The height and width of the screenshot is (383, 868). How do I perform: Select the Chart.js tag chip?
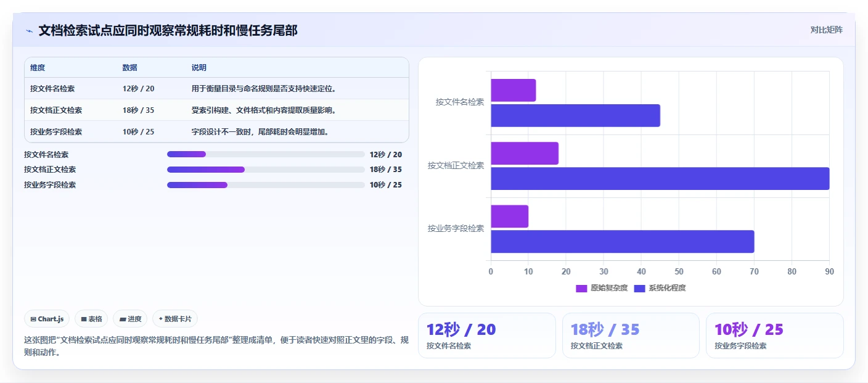tap(47, 319)
